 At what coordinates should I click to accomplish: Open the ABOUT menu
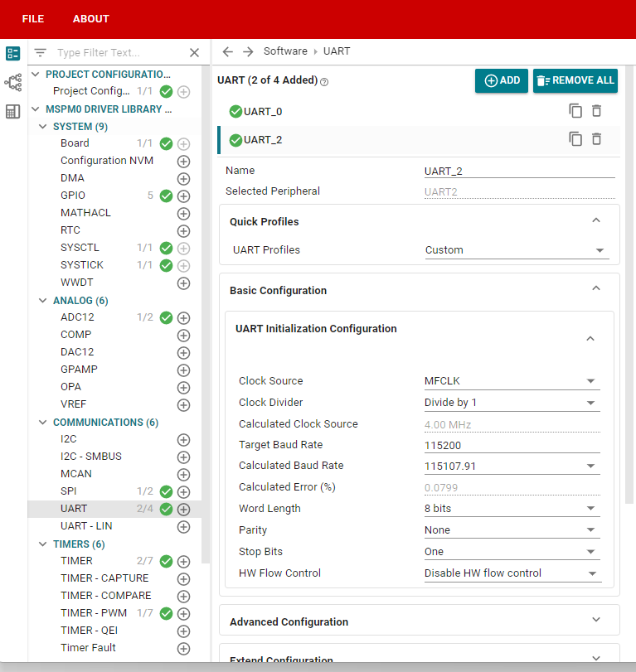point(91,19)
